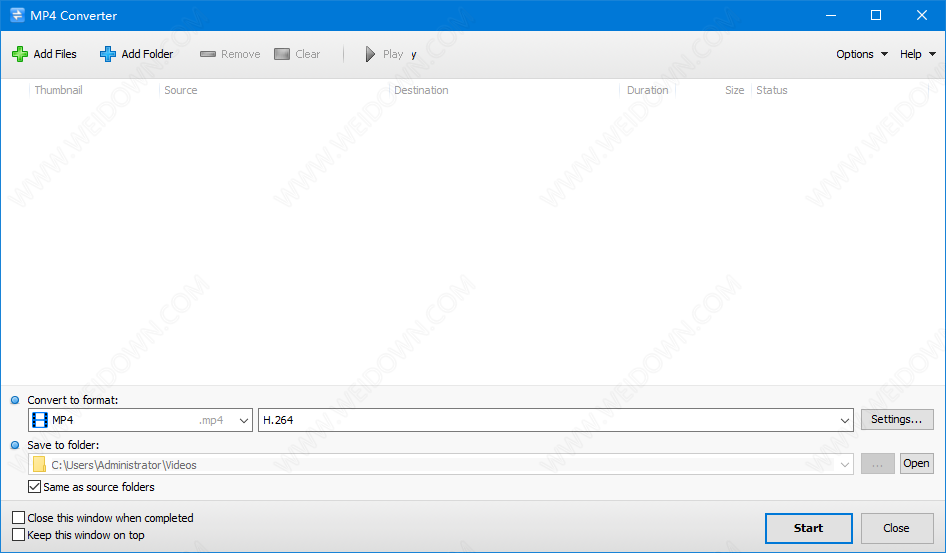Open the Options menu
The height and width of the screenshot is (553, 946).
pos(862,54)
